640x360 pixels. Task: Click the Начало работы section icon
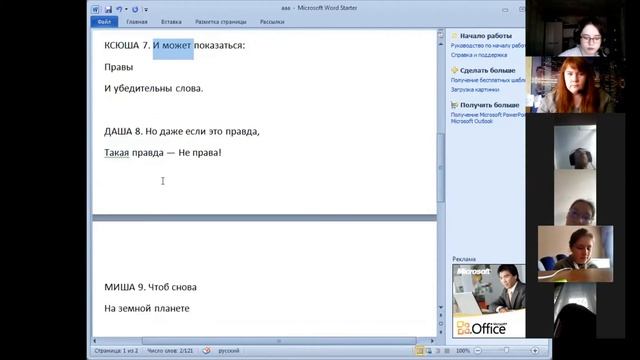454,36
